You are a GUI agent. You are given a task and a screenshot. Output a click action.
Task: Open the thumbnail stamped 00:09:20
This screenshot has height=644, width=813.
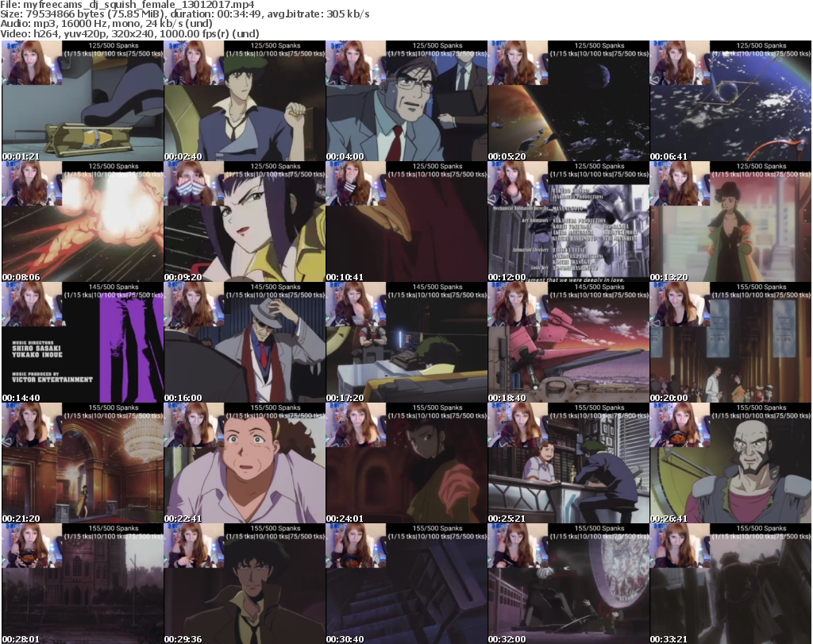click(x=245, y=222)
